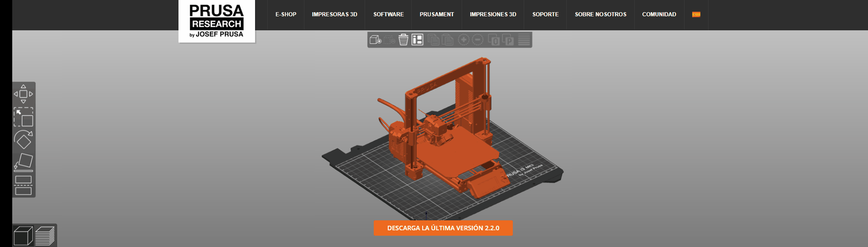Screen dimensions: 868x247
Task: Open the IMPRESORAS 3D menu
Action: 334,14
